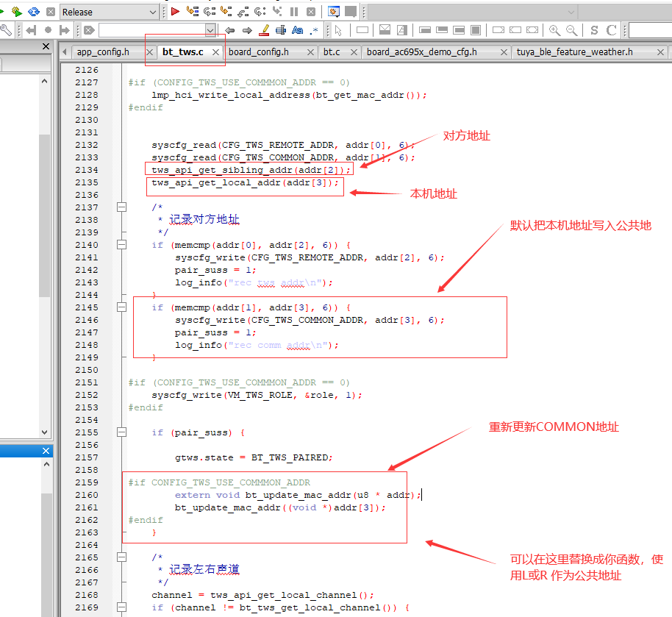The image size is (672, 617).
Task: Click the Next line debug icon
Action: click(x=210, y=12)
